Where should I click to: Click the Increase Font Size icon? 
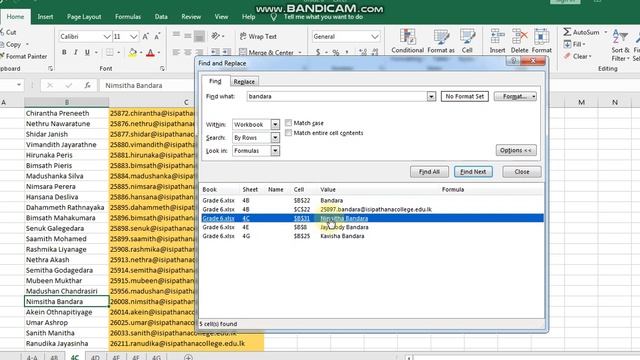click(x=146, y=37)
